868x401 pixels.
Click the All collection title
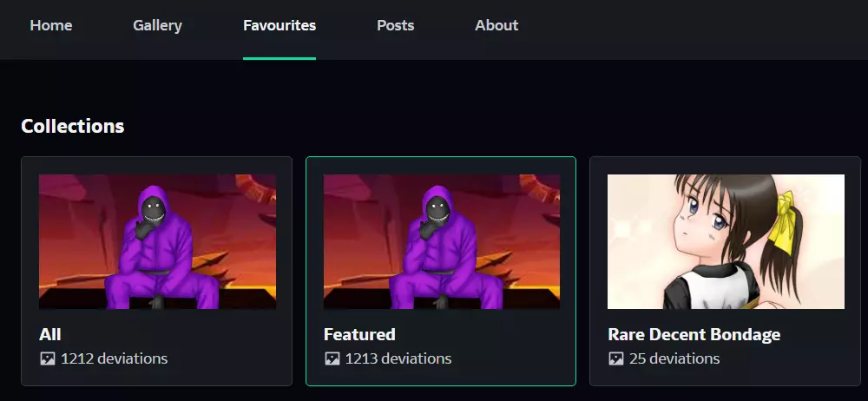pyautogui.click(x=50, y=334)
